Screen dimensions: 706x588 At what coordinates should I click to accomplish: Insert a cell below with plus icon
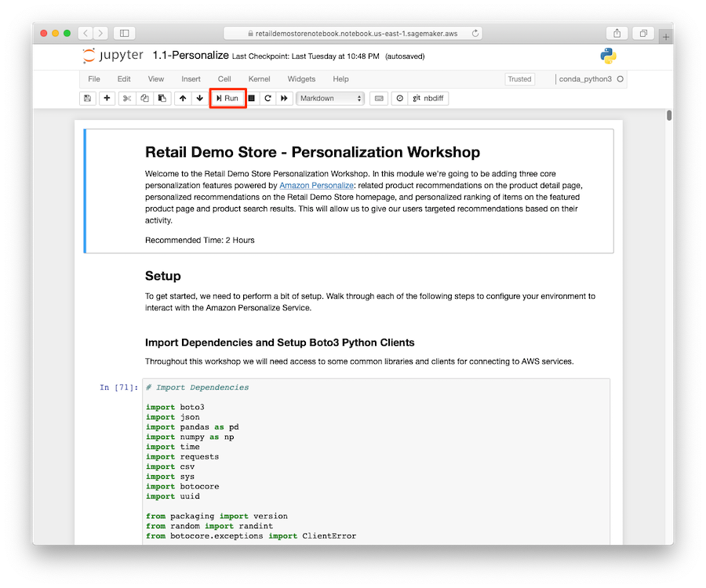tap(107, 98)
